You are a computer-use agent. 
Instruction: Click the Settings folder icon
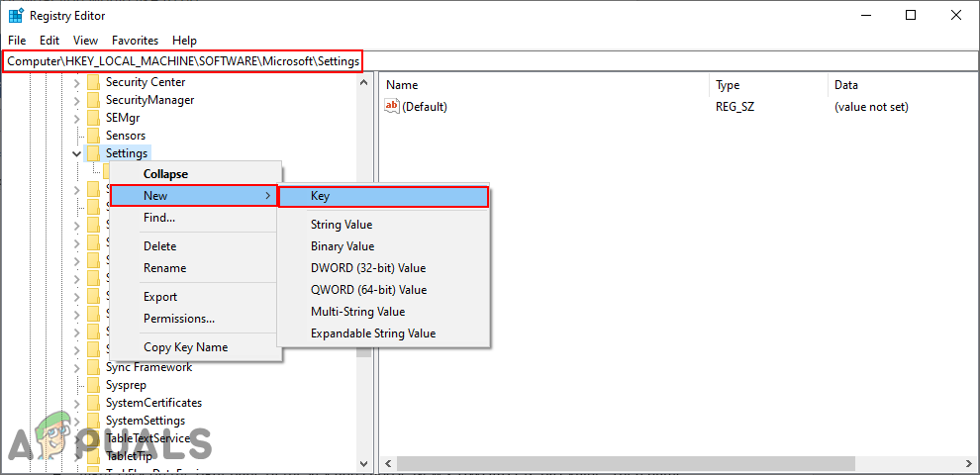click(x=94, y=153)
